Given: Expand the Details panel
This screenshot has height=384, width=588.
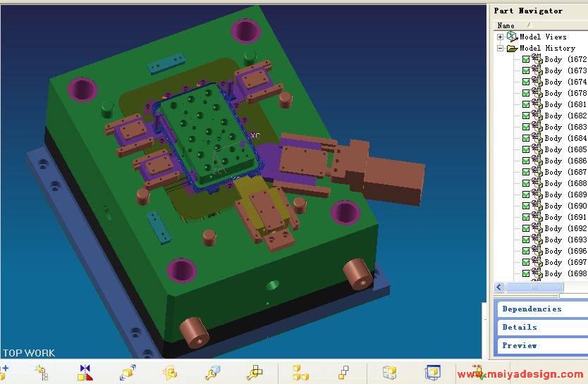Looking at the screenshot, I should (x=543, y=328).
